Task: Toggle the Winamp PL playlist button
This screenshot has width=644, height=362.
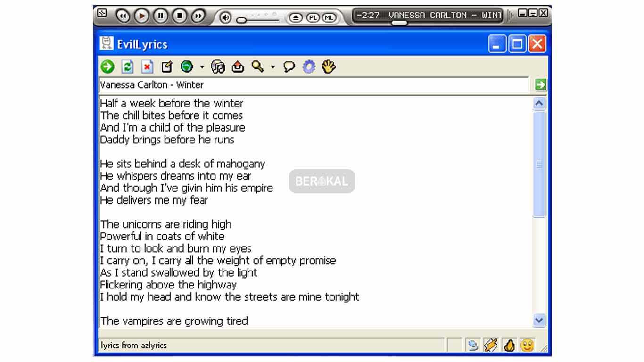Action: click(x=312, y=18)
